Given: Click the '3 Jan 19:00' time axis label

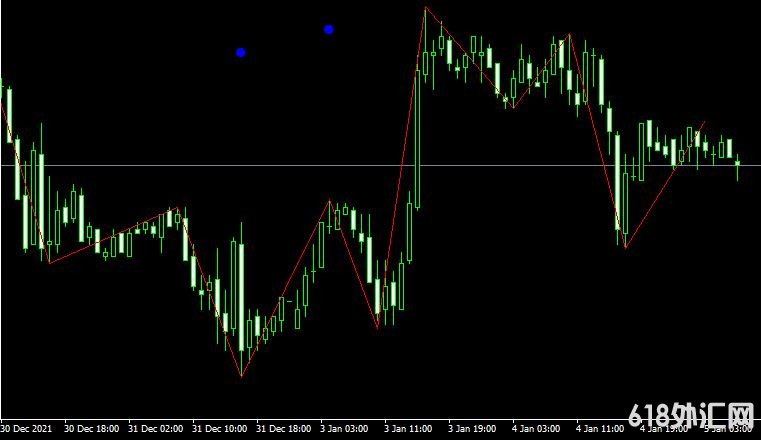Looking at the screenshot, I should [472, 429].
